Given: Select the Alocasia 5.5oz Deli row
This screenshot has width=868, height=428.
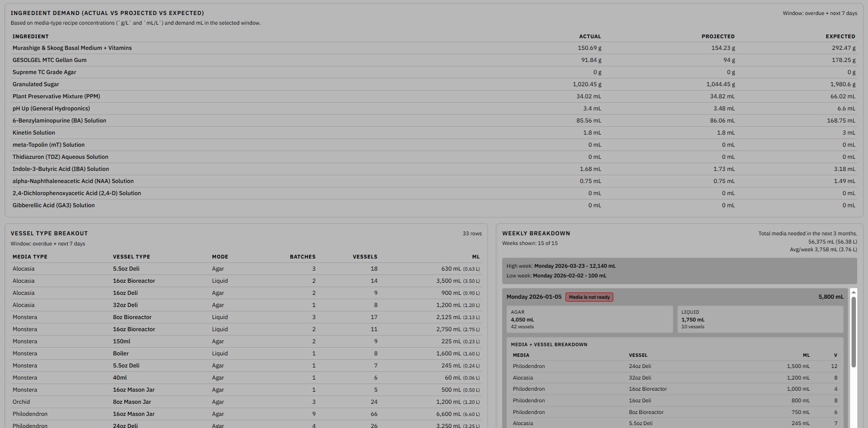Looking at the screenshot, I should tap(246, 269).
